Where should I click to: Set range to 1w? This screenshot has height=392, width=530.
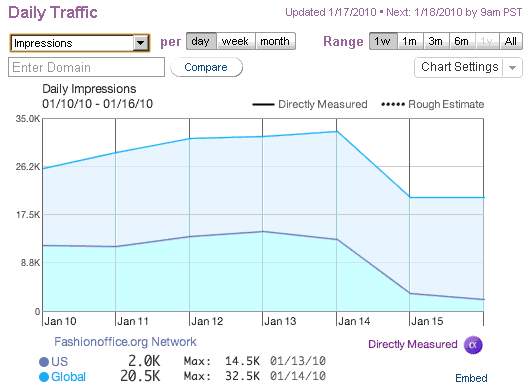[x=383, y=41]
